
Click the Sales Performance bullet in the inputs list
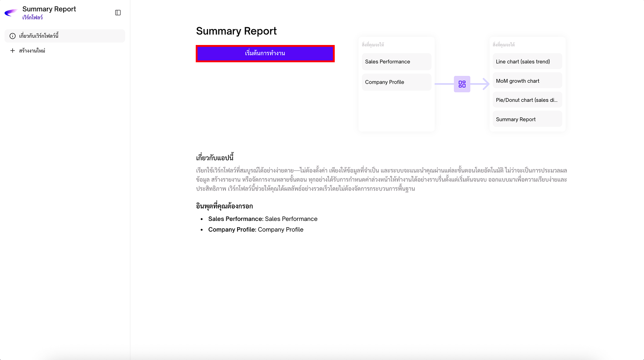[x=263, y=219]
